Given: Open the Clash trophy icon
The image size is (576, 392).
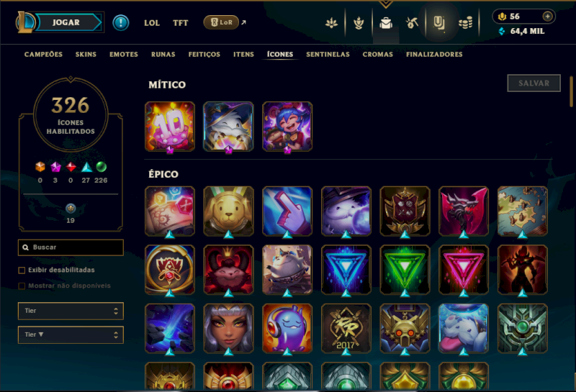Looking at the screenshot, I should pyautogui.click(x=359, y=23).
